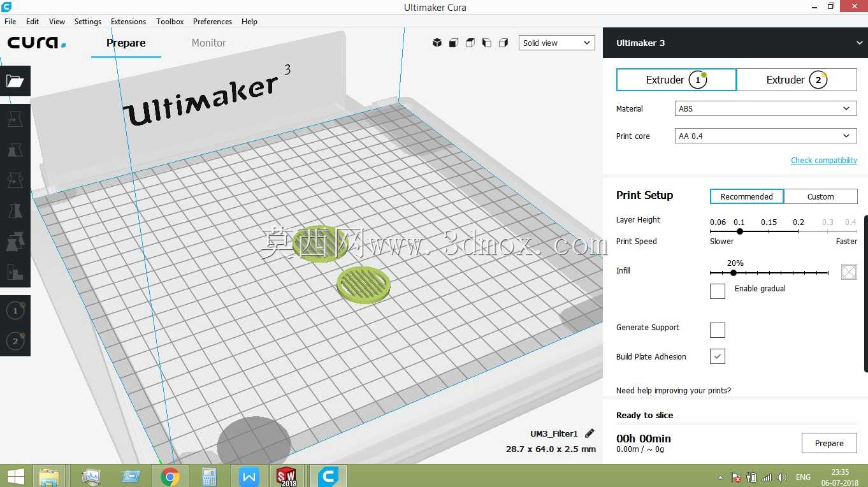
Task: Switch to the Monitor stage
Action: (209, 43)
